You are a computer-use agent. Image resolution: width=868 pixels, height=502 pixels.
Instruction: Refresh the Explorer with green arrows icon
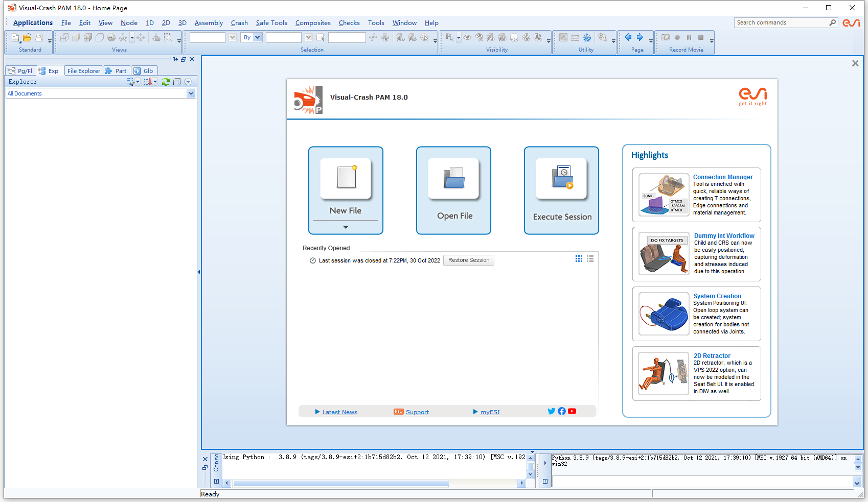point(166,82)
